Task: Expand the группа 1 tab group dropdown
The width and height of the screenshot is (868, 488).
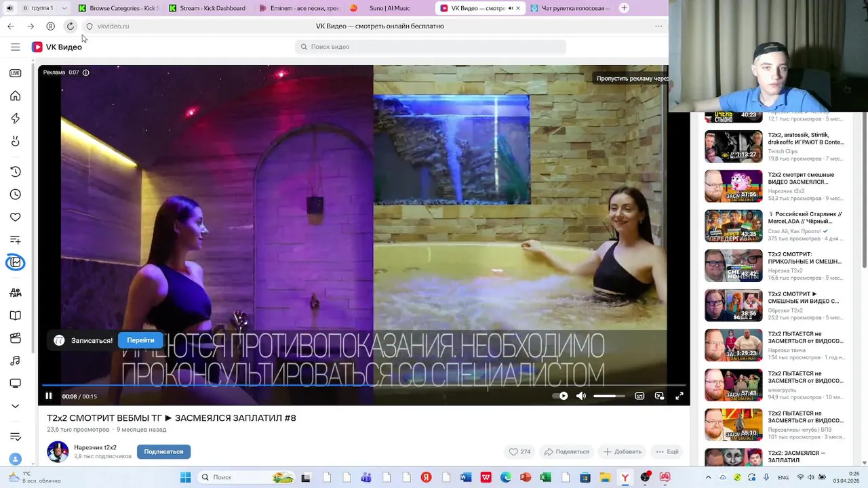Action: click(64, 8)
